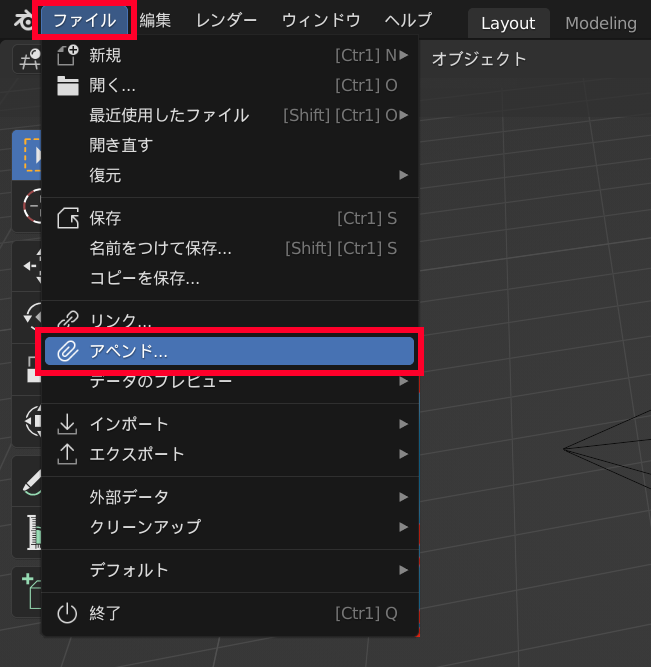Select the Cursor tool in toolbar
This screenshot has width=651, height=667.
coord(27,206)
